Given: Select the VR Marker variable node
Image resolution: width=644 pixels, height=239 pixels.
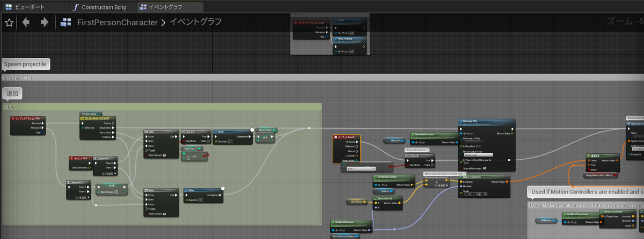Looking at the screenshot, I should click(546, 220).
